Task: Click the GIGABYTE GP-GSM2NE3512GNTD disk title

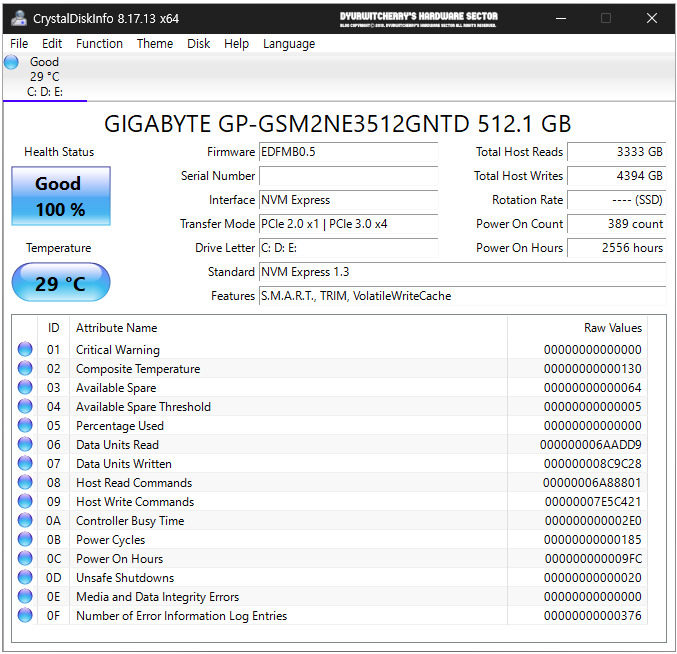Action: click(x=338, y=124)
